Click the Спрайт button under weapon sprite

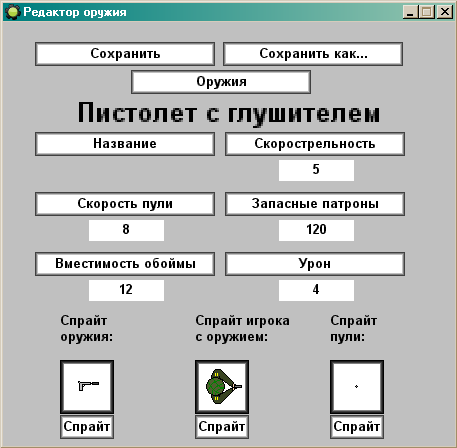(x=87, y=427)
